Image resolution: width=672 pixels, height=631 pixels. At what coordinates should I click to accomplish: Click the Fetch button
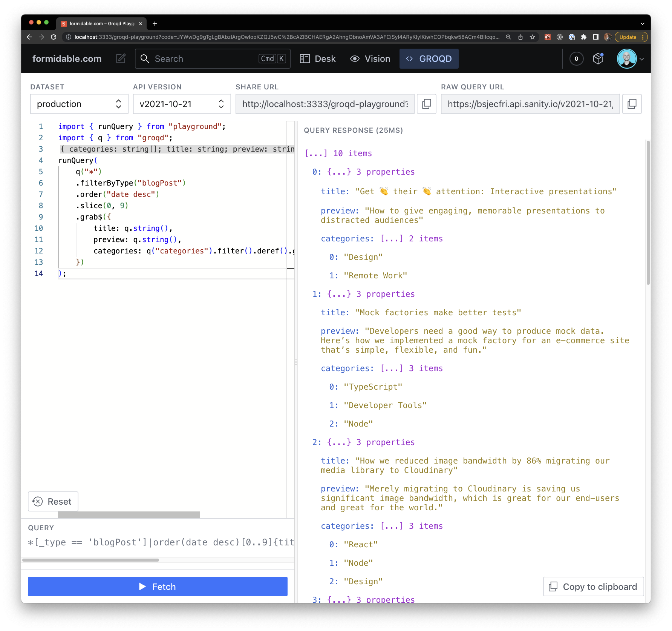[x=158, y=586]
